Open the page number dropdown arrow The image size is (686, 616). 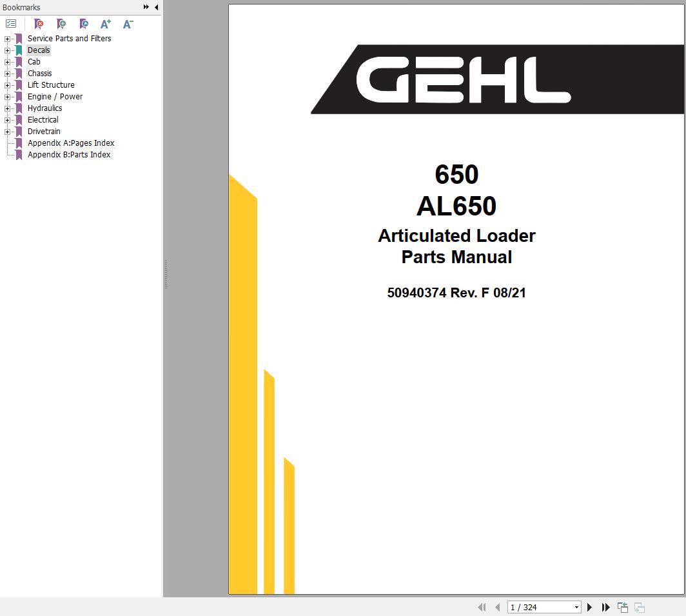(576, 607)
